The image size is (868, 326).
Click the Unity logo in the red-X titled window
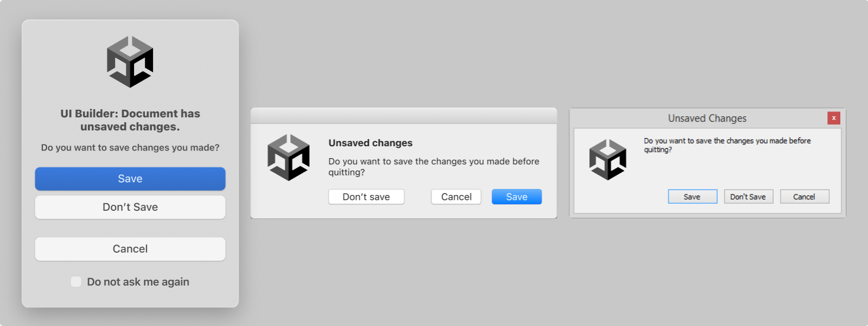(x=608, y=160)
